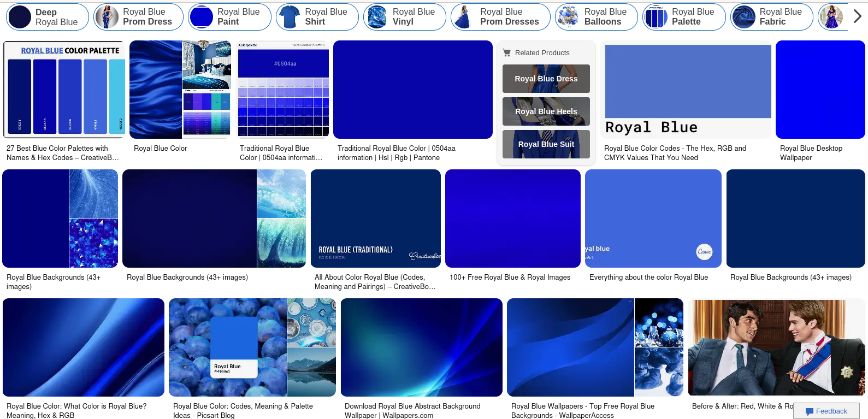Click the "Royal Blue Desktop Wallpaper" caption
The width and height of the screenshot is (868, 419).
(x=811, y=153)
